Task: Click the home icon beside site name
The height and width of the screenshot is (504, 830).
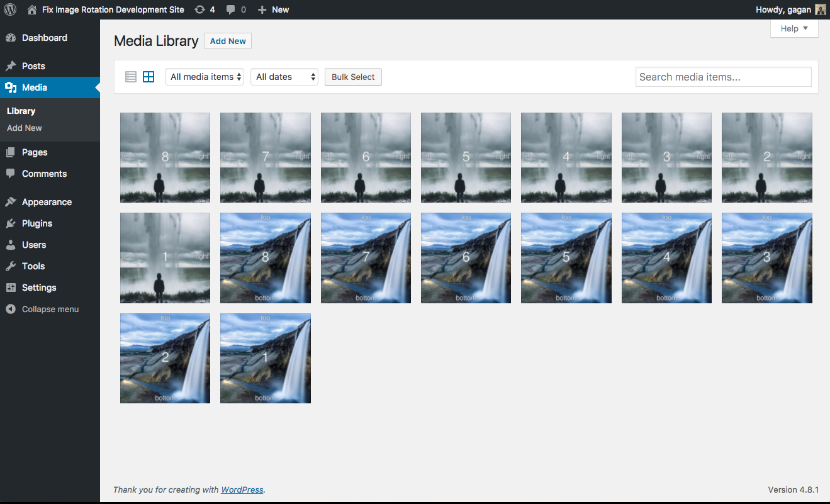Action: pyautogui.click(x=32, y=9)
